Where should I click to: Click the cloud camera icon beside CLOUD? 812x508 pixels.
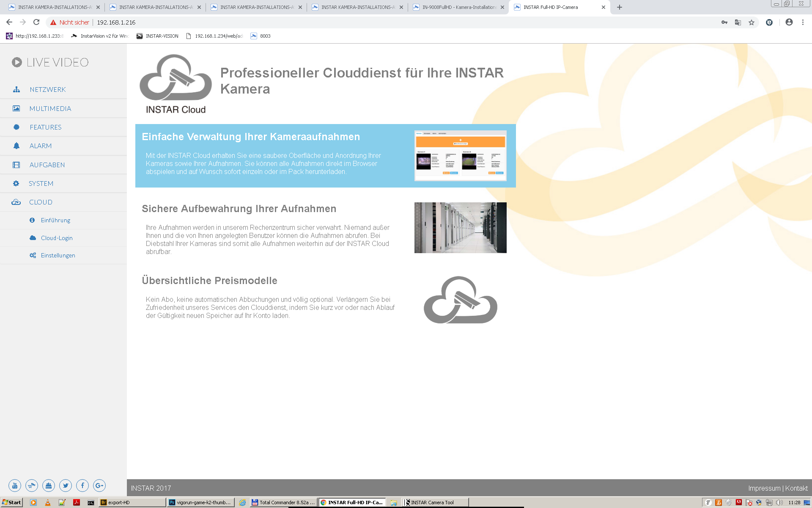[16, 202]
